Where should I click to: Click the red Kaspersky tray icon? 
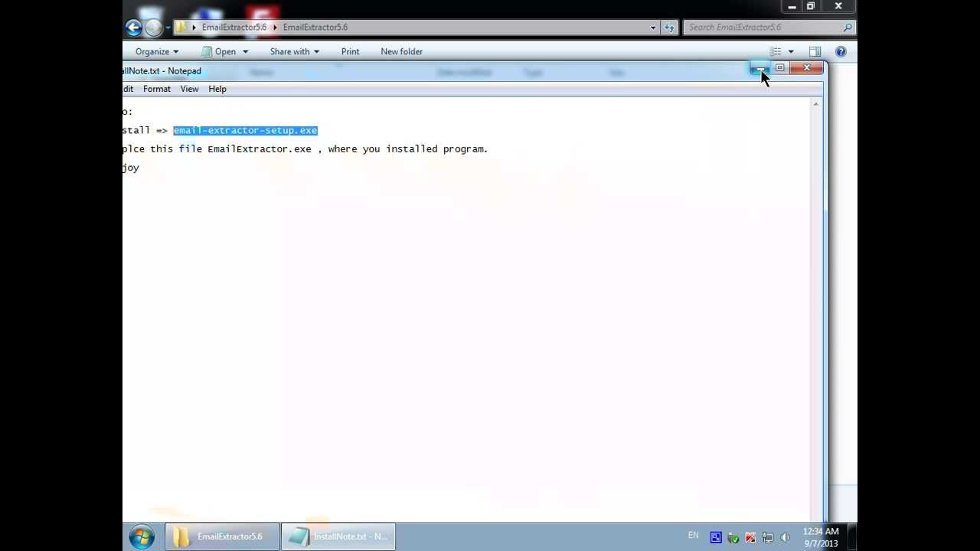pos(750,537)
